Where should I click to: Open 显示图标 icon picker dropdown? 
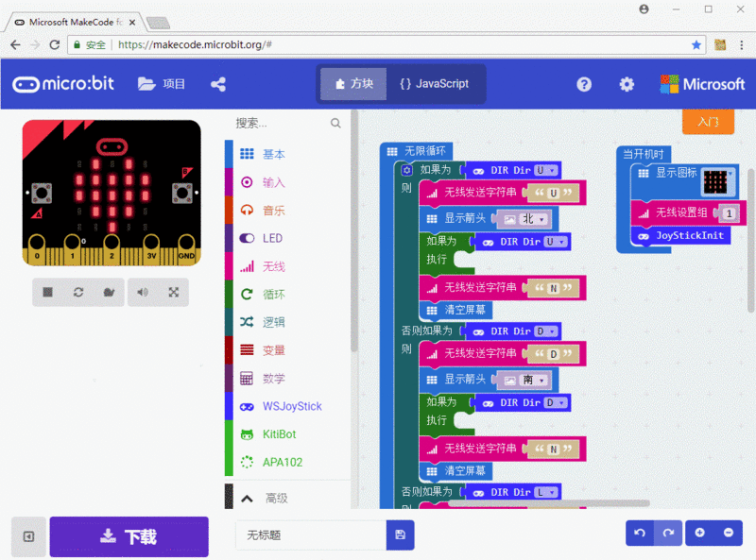718,181
